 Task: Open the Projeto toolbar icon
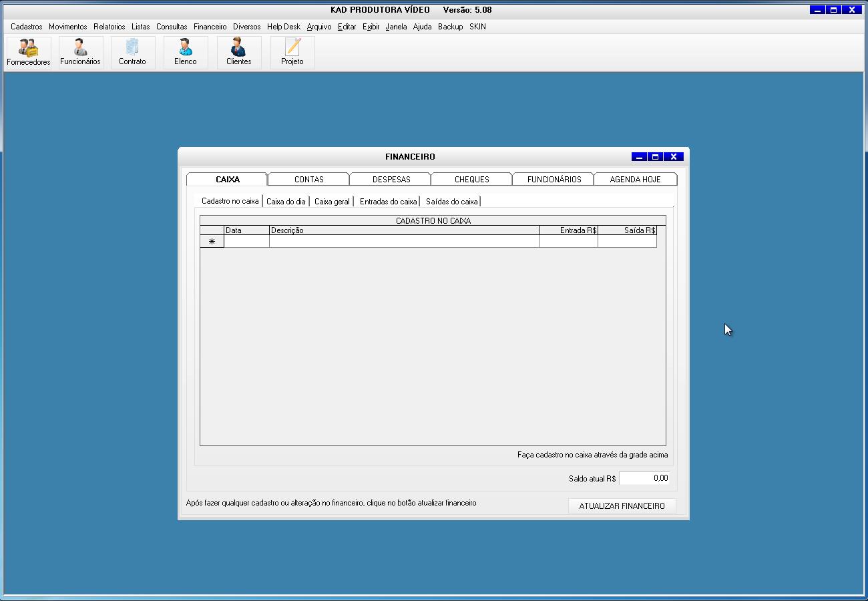[292, 53]
